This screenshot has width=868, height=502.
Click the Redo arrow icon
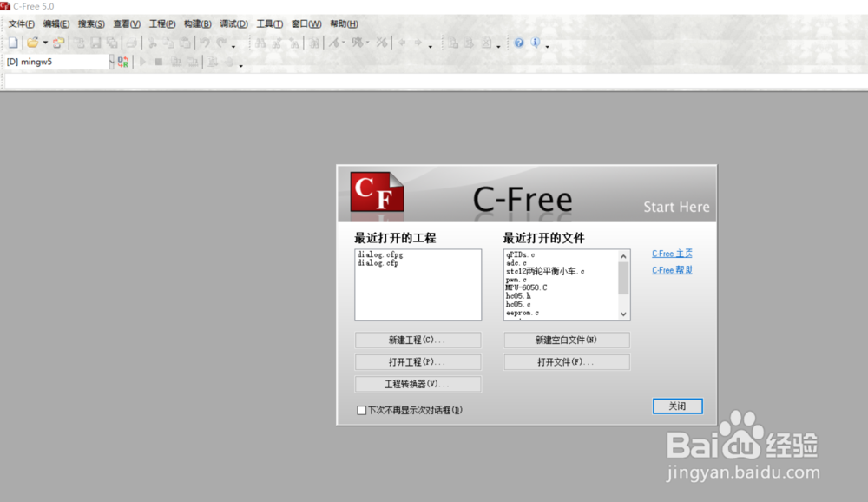pos(222,43)
